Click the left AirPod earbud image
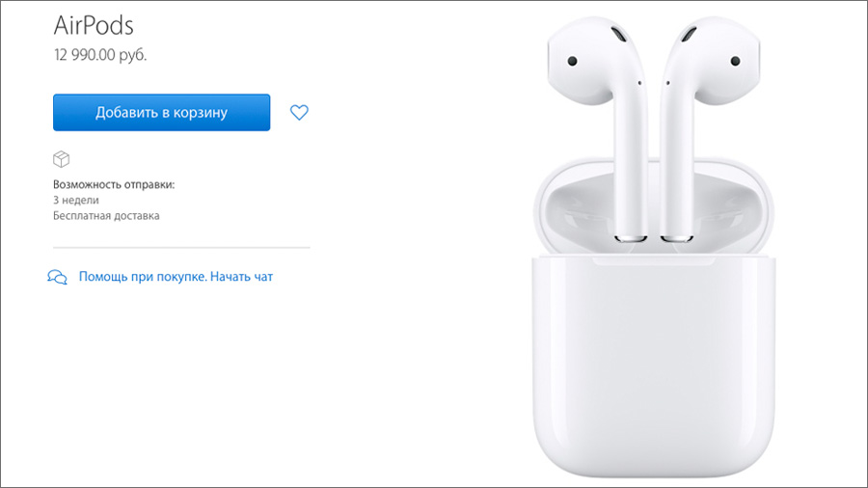868x488 pixels. (x=598, y=127)
